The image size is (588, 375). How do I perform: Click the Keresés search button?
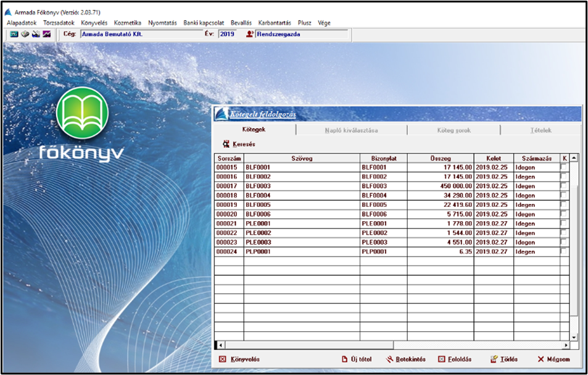coord(239,144)
